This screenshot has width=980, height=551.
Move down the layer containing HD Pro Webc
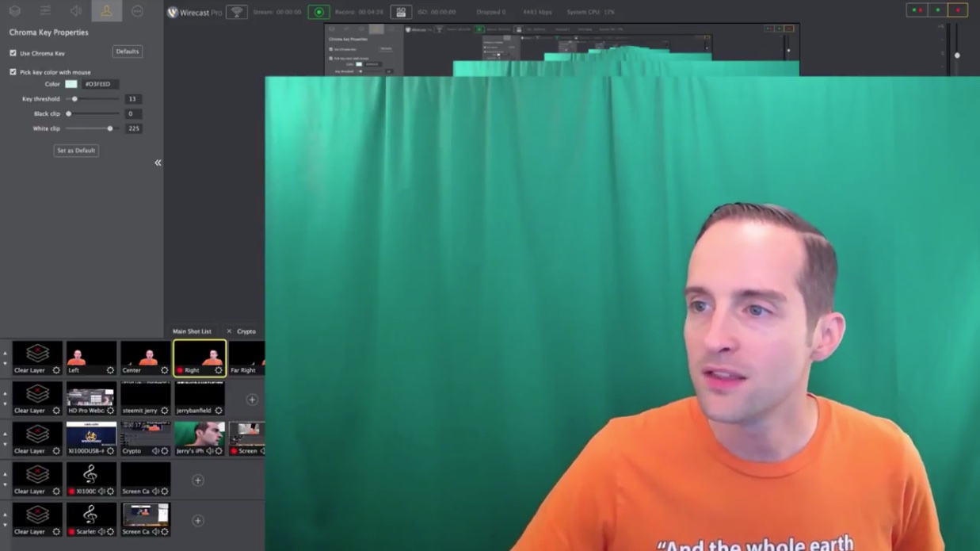(x=5, y=403)
